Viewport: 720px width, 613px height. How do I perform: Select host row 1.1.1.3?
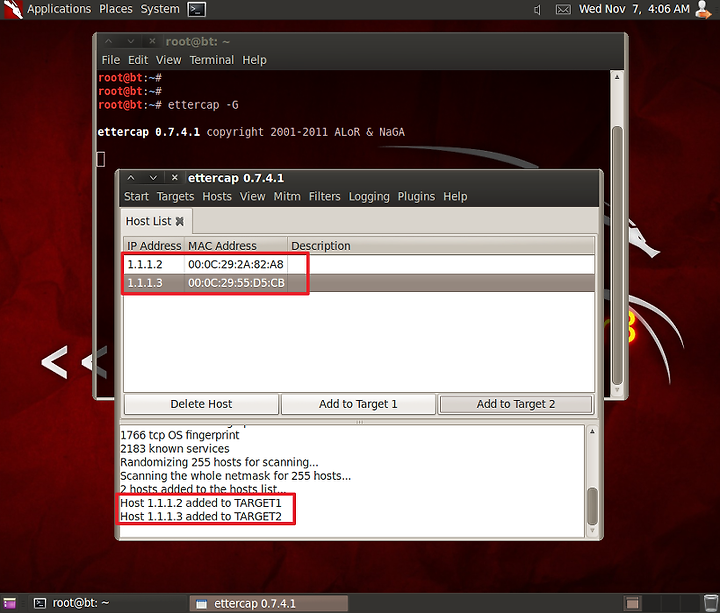tap(359, 283)
